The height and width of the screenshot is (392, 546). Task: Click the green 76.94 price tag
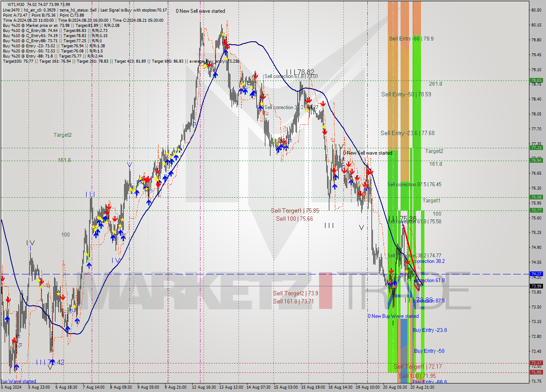point(536,160)
